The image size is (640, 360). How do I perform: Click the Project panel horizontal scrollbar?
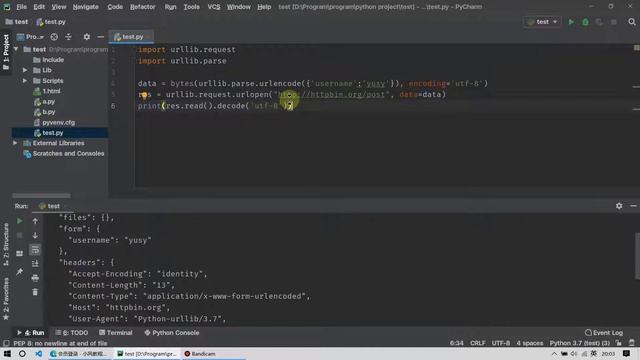[x=41, y=196]
